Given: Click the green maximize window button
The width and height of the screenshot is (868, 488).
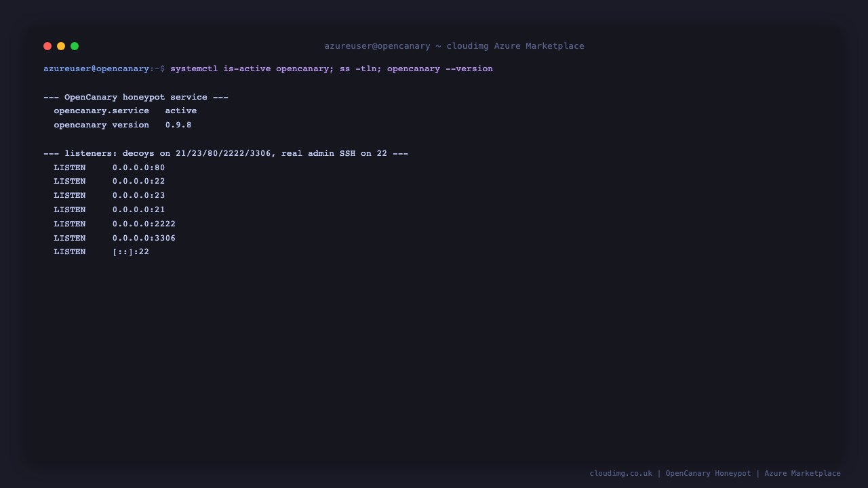Looking at the screenshot, I should 75,46.
